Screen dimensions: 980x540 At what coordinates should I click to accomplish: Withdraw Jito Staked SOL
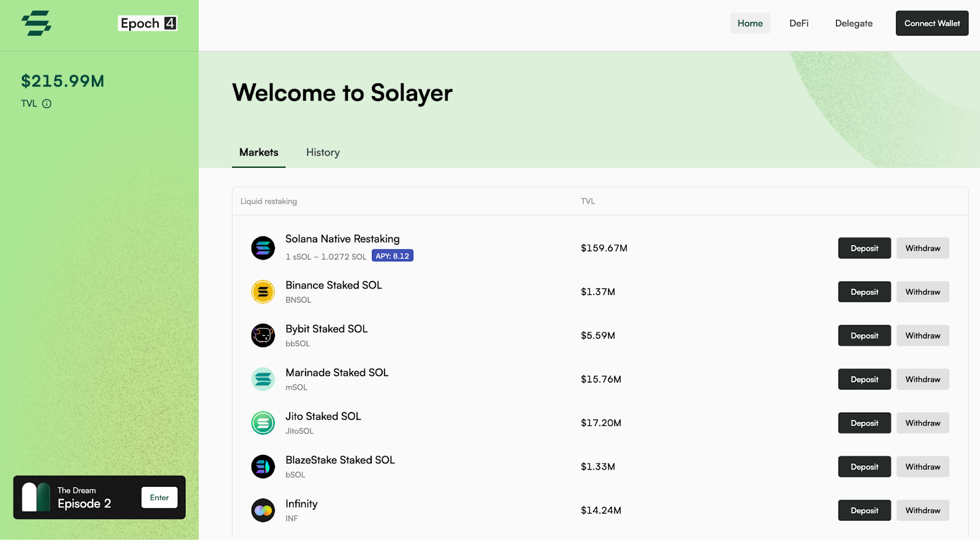[923, 423]
